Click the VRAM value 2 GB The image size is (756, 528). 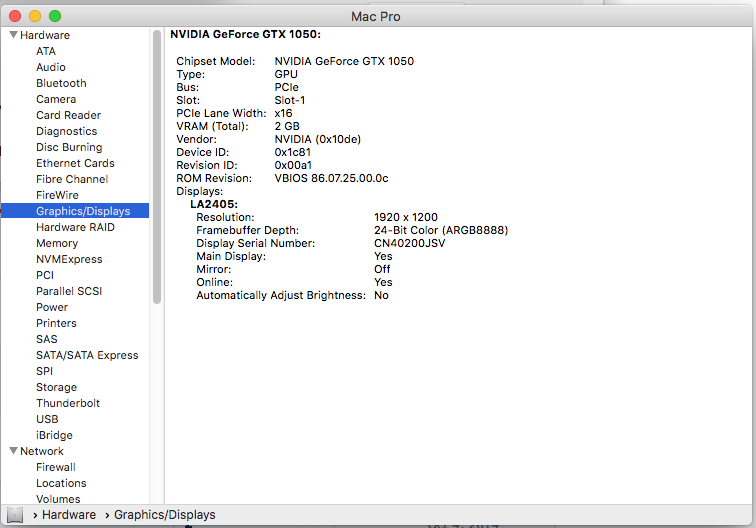pos(287,126)
